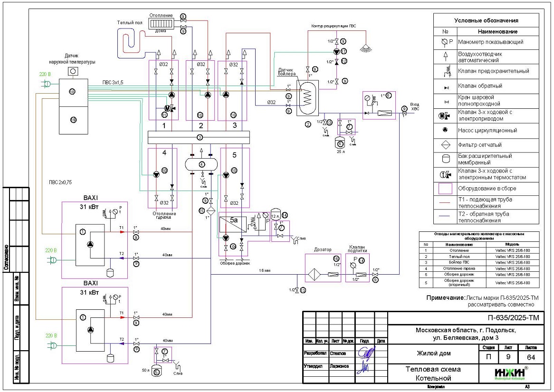
Task: Click the outdoor temperature sensor symbol
Action: [74, 71]
